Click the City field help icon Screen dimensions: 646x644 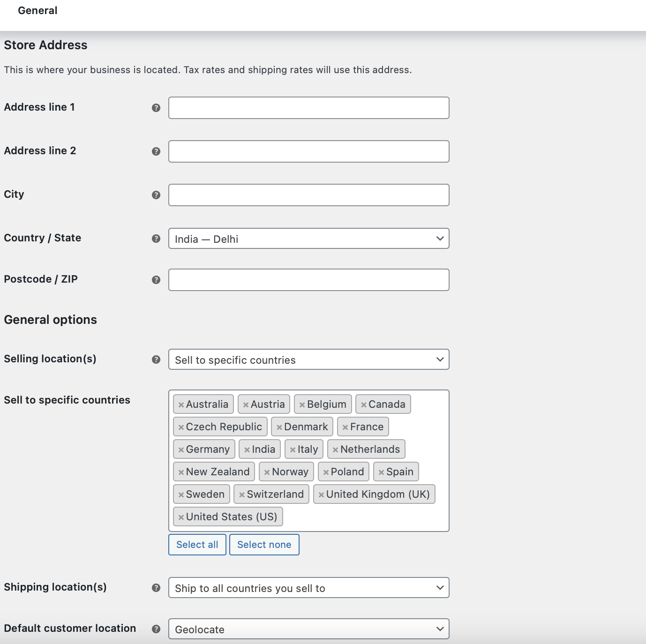tap(156, 195)
